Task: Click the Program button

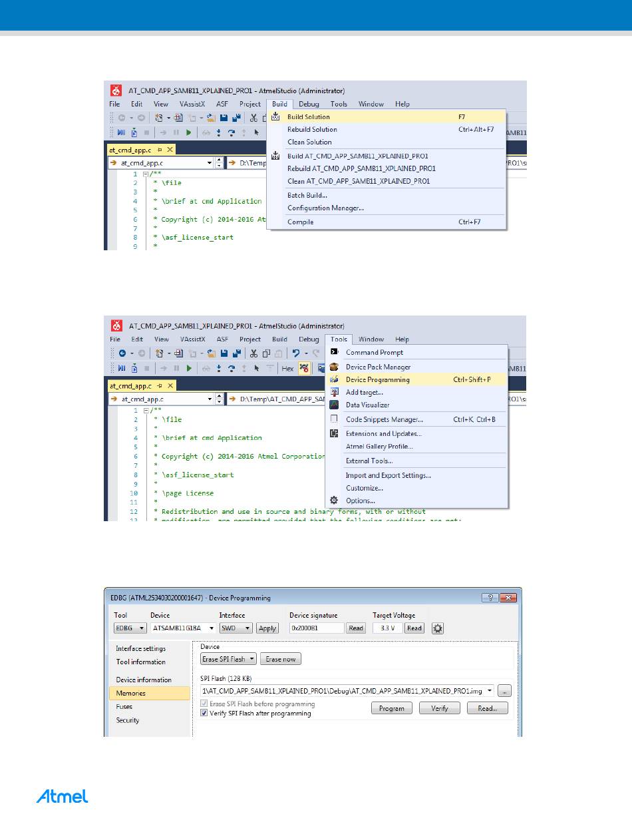Action: (391, 708)
